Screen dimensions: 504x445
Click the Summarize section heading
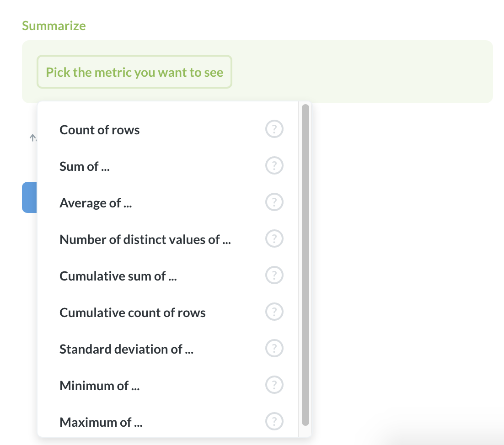(54, 26)
